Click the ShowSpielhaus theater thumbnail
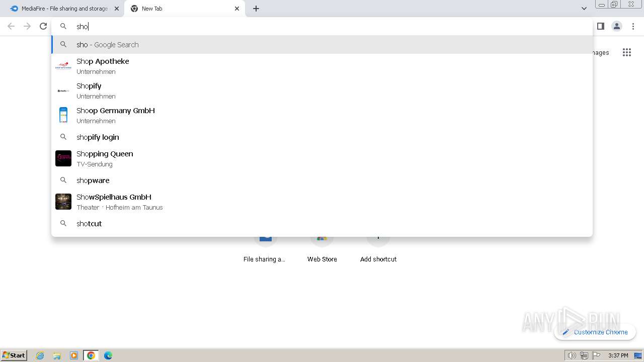This screenshot has width=644, height=362. tap(63, 202)
